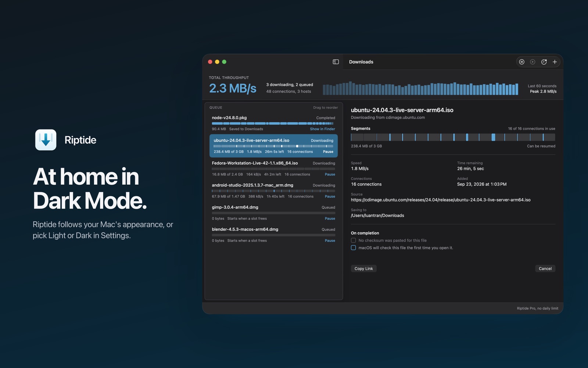Select gimp-3.0.4-arm64.dmg in queue
This screenshot has width=588, height=368.
click(x=273, y=213)
